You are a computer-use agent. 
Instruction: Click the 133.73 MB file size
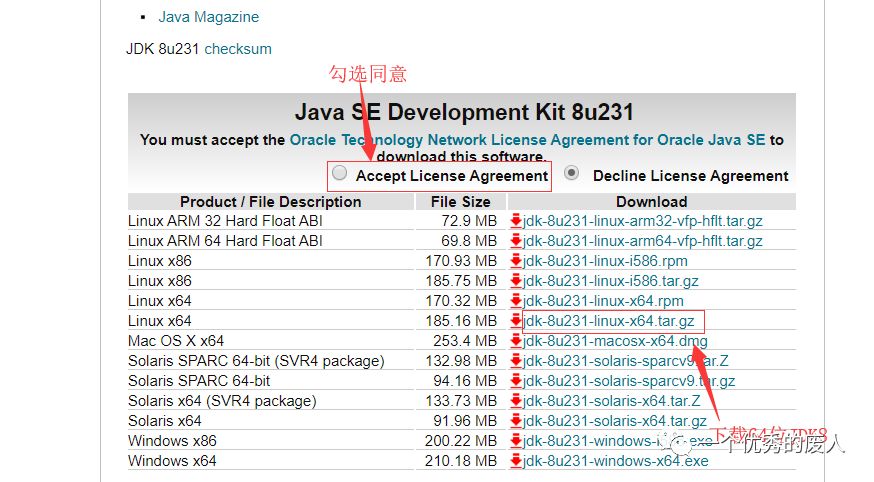coord(461,401)
